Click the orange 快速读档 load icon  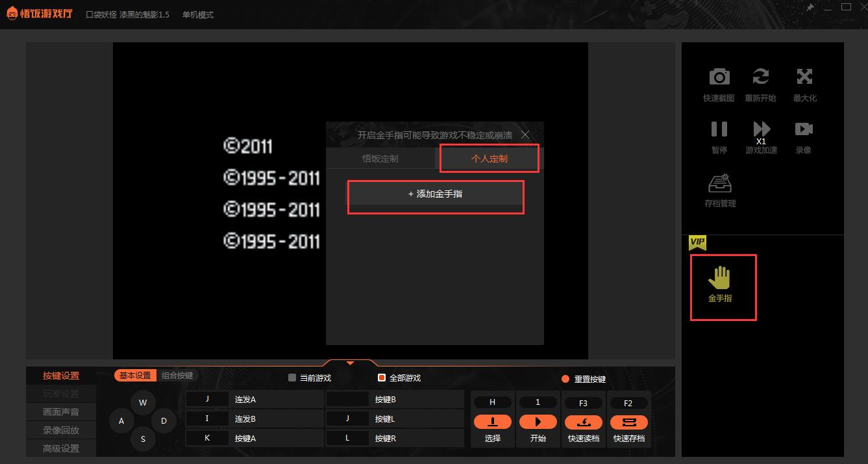click(x=583, y=422)
